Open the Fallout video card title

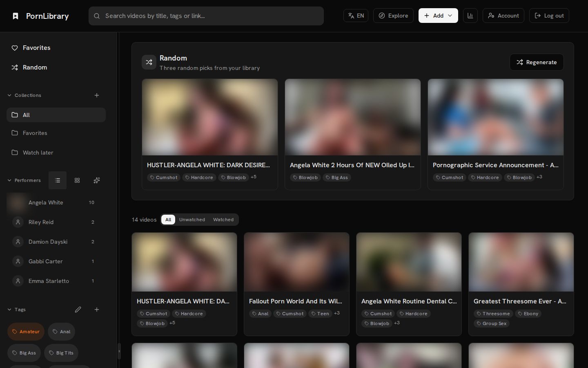pyautogui.click(x=296, y=301)
